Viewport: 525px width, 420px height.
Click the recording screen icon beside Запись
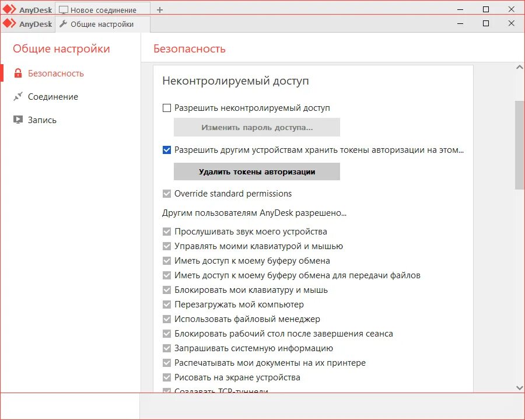[18, 120]
